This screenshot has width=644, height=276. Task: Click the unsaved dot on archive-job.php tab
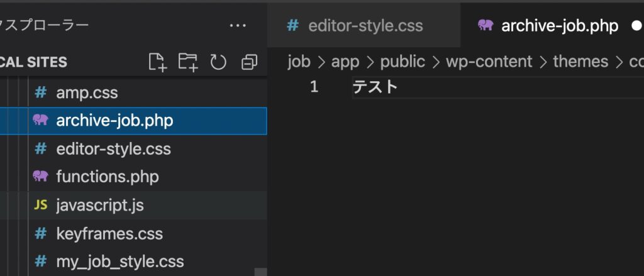coord(636,26)
